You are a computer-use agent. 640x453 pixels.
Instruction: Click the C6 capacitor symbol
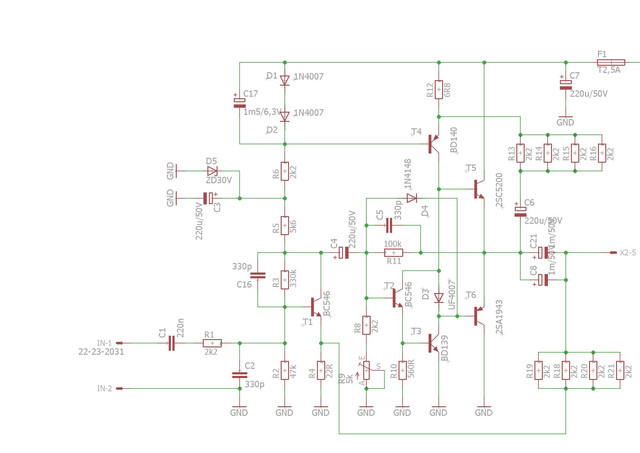520,211
